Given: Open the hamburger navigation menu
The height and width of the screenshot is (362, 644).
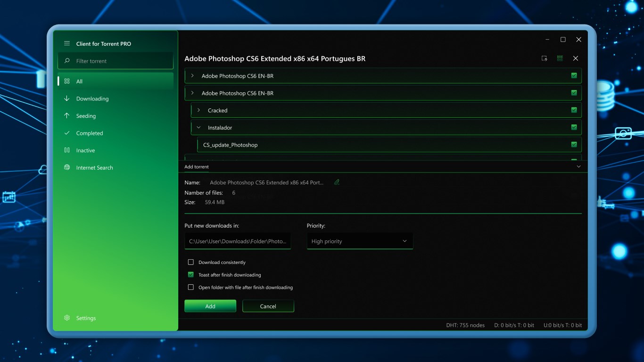Looking at the screenshot, I should [x=67, y=43].
